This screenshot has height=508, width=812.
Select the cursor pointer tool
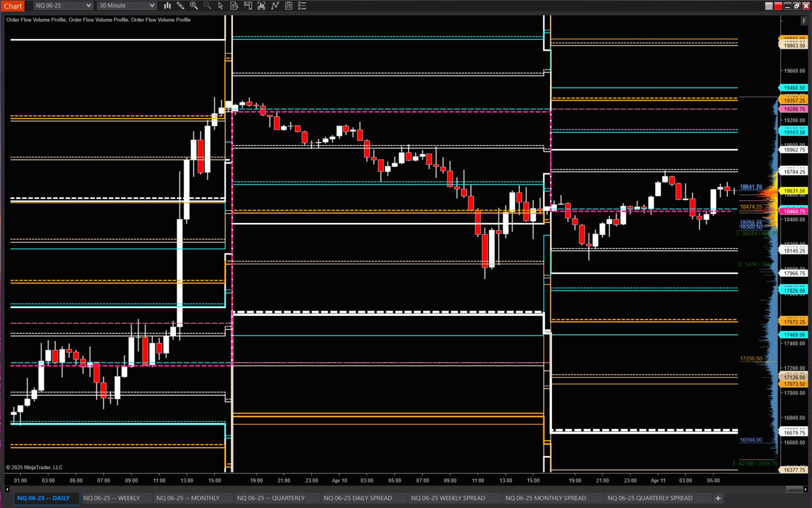click(221, 6)
